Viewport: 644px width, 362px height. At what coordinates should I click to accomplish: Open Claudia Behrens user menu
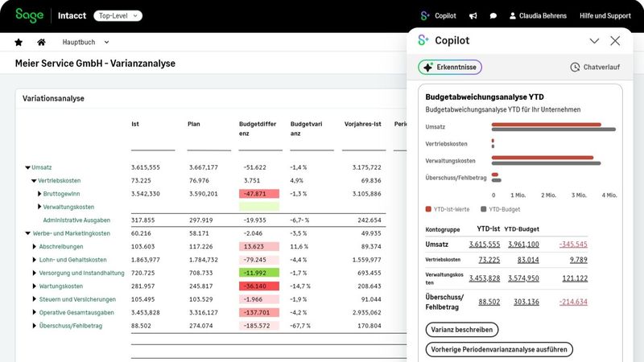tap(538, 15)
